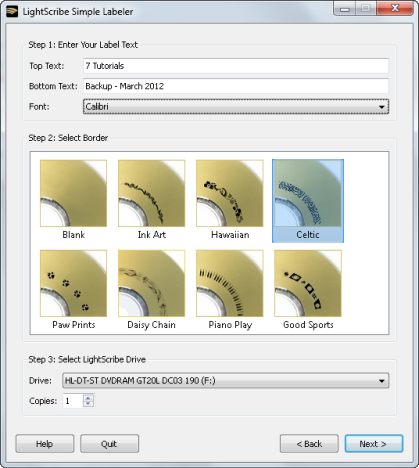Image resolution: width=419 pixels, height=468 pixels.
Task: Increase copies with the up arrow
Action: pos(88,398)
